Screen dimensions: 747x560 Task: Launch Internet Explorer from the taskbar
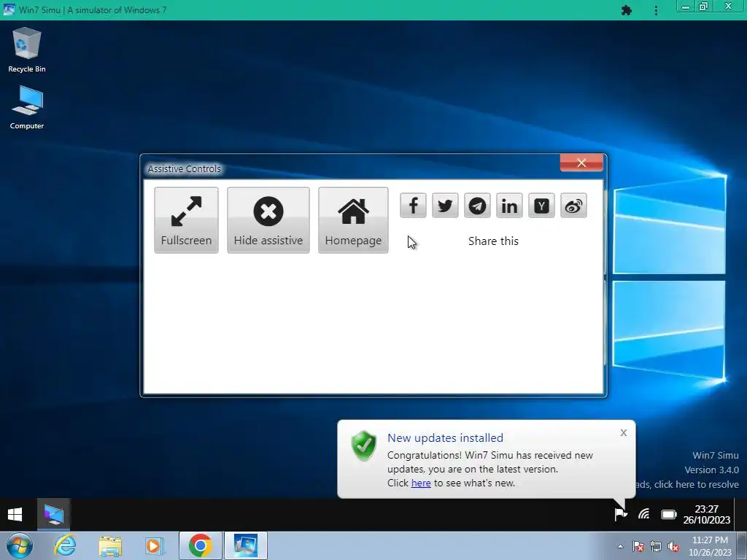click(65, 545)
